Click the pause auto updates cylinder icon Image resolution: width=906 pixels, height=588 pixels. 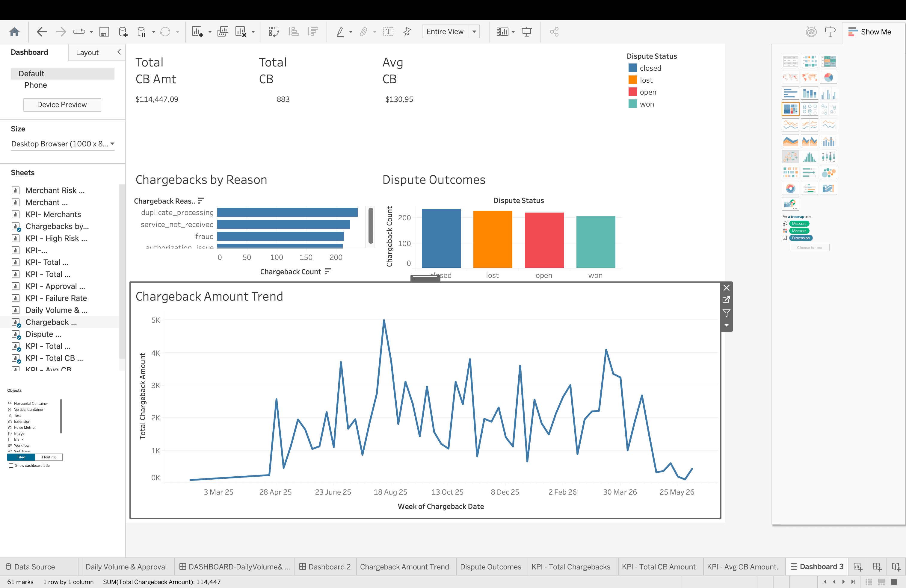click(x=141, y=31)
